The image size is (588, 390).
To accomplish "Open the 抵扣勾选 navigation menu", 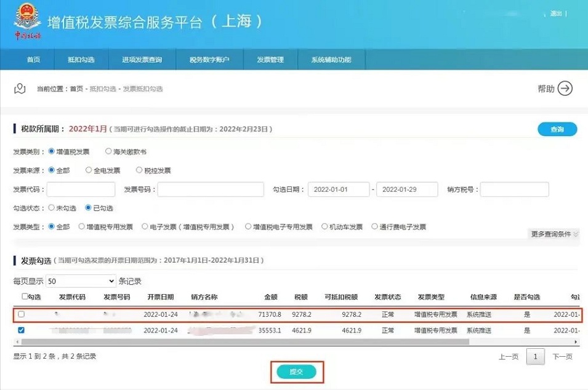I will [x=81, y=60].
